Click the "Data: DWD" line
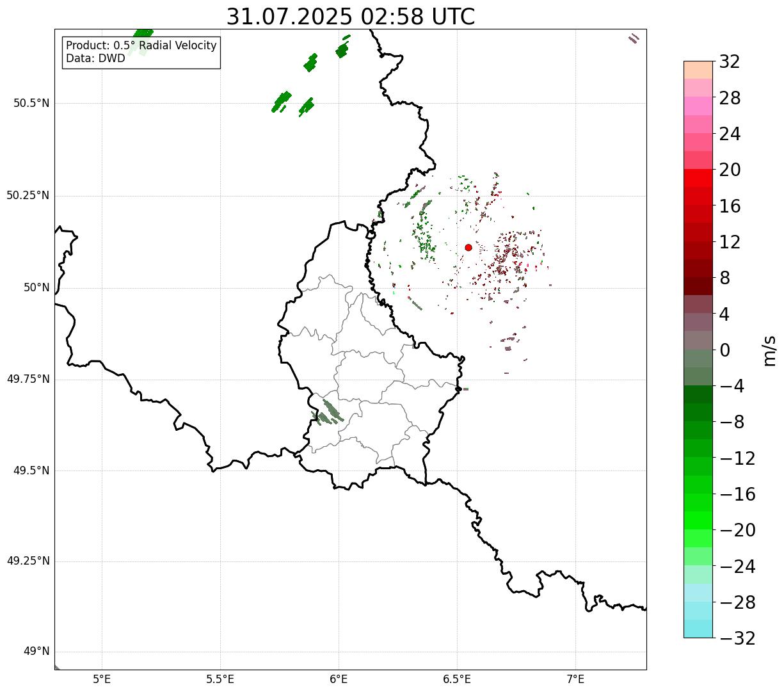This screenshot has height=692, width=784. (x=96, y=58)
